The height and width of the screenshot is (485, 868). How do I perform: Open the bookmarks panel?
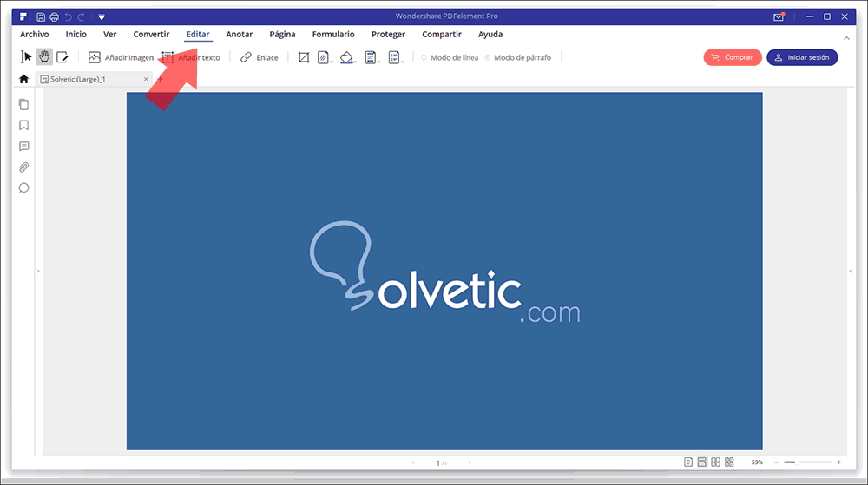tap(23, 126)
